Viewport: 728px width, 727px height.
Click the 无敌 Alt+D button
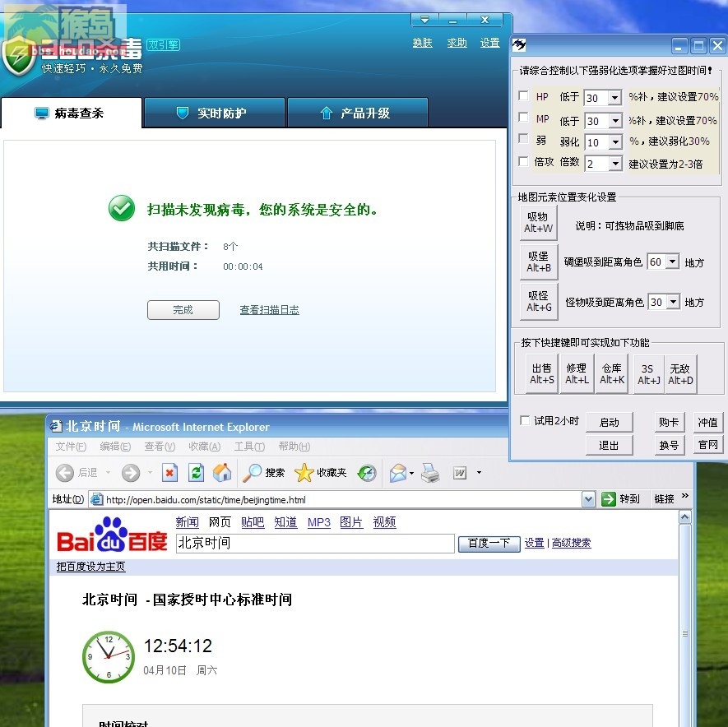point(680,374)
